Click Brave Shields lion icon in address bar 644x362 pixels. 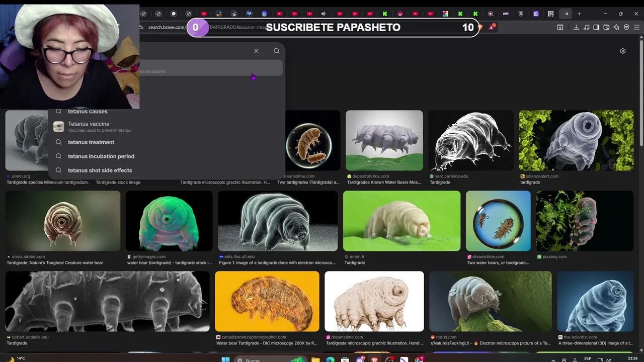tap(479, 27)
